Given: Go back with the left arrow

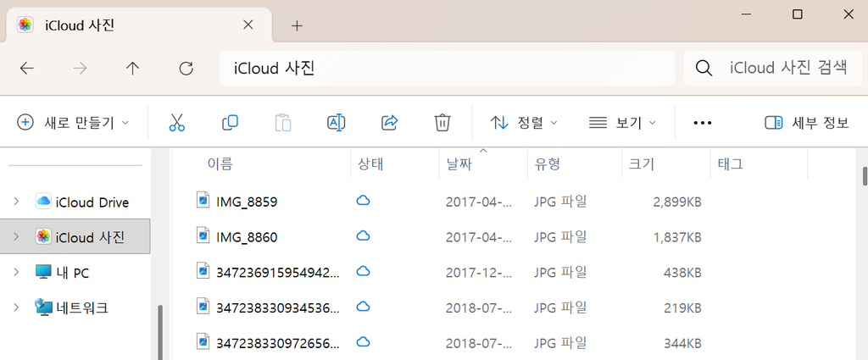Looking at the screenshot, I should tap(26, 69).
